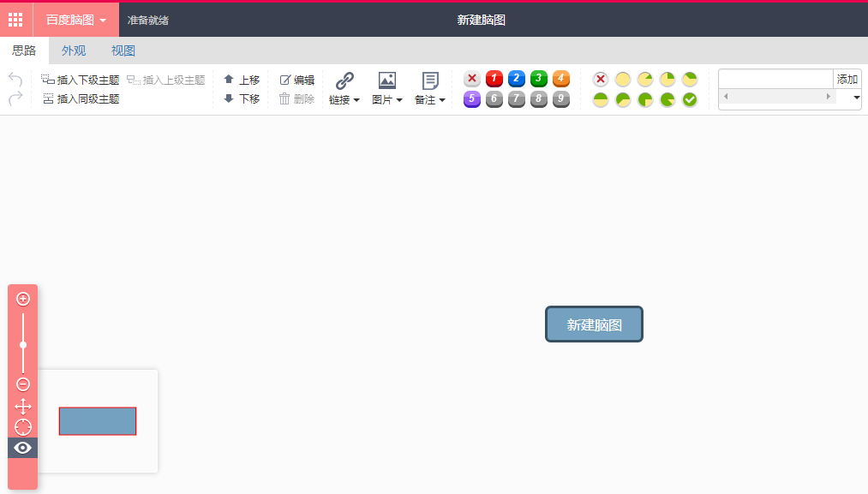The width and height of the screenshot is (868, 494).
Task: Set priority 3 green icon
Action: [539, 79]
